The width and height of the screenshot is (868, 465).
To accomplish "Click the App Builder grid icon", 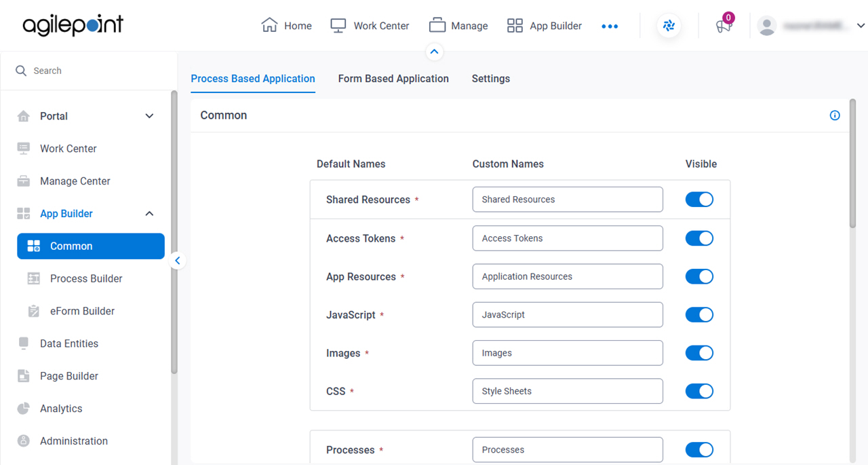I will (515, 26).
